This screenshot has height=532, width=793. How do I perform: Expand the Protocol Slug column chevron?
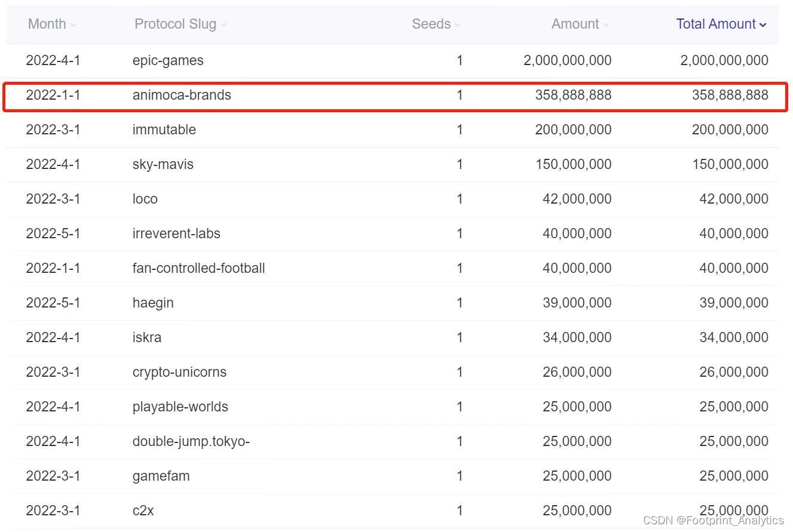coord(223,25)
